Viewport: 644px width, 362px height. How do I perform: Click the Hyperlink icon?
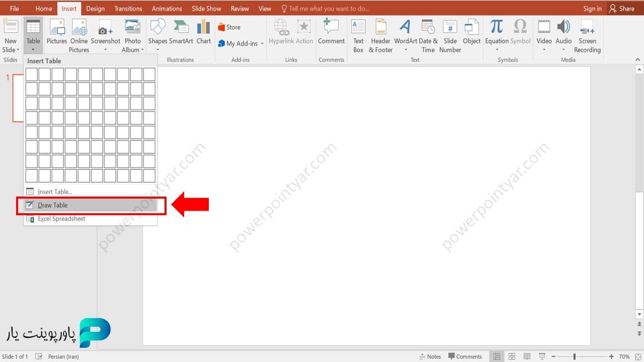[x=281, y=27]
